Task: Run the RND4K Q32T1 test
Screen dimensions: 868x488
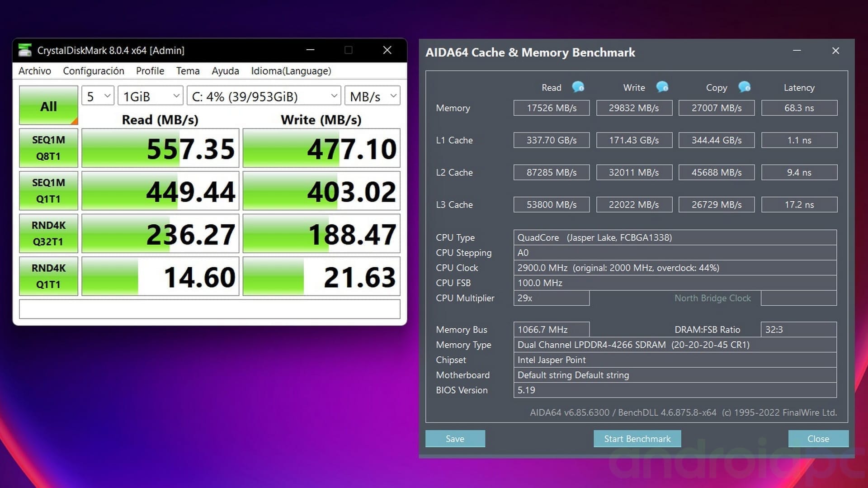Action: click(48, 233)
